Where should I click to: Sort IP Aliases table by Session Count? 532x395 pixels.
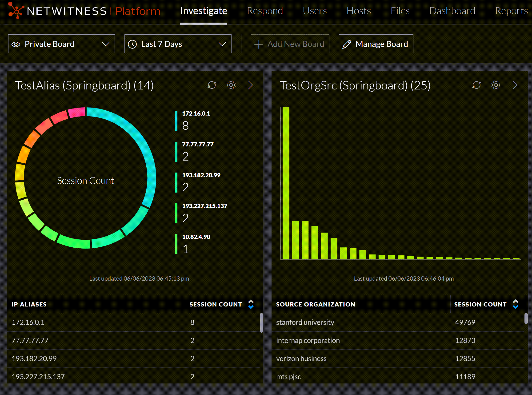point(251,304)
